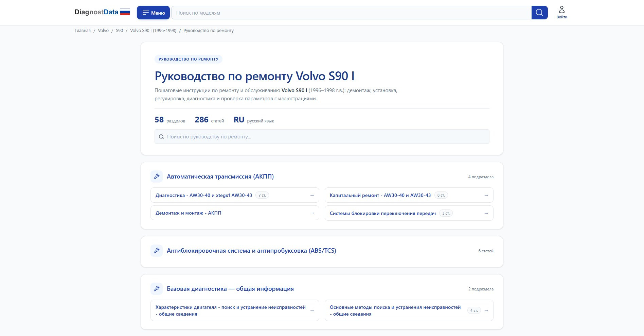Click arrow on the Основные методы поиска row
Image resolution: width=644 pixels, height=336 pixels.
pyautogui.click(x=486, y=310)
